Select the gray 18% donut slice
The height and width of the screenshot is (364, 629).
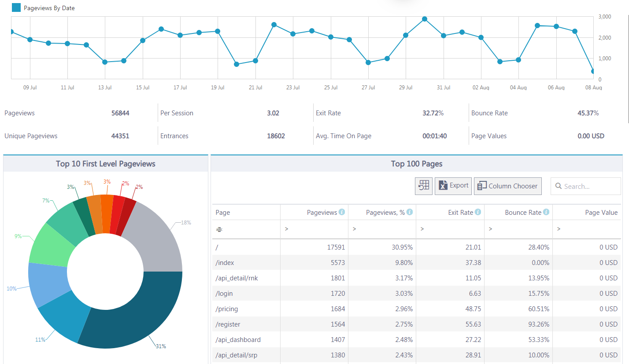coord(154,240)
